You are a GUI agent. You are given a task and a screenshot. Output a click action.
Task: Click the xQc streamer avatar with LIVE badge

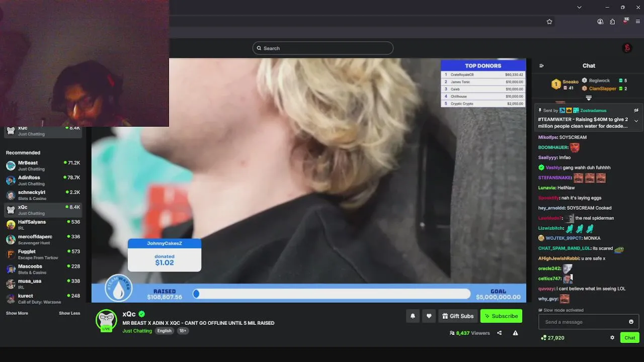106,320
